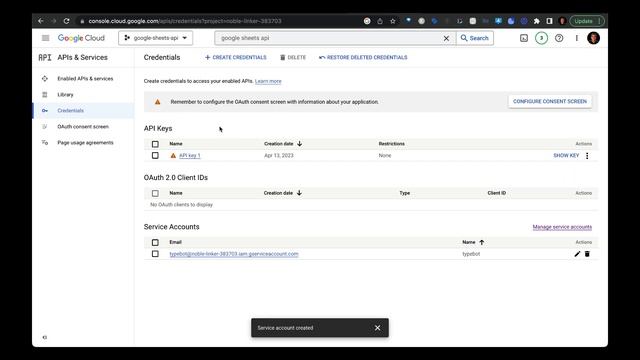The width and height of the screenshot is (640, 360).
Task: Click the Apr 13, 2023 creation date cell
Action: [279, 156]
